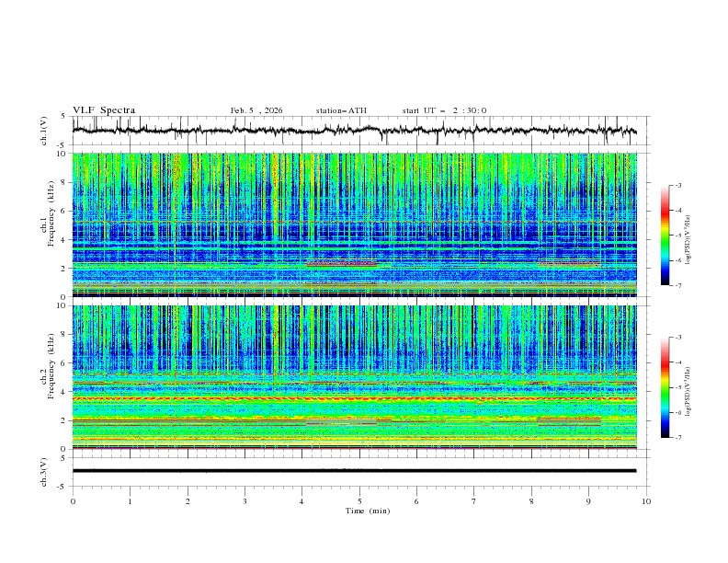Image resolution: width=728 pixels, height=563 pixels.
Task: Click the ch.2 spectrogram panel
Action: tap(355, 377)
